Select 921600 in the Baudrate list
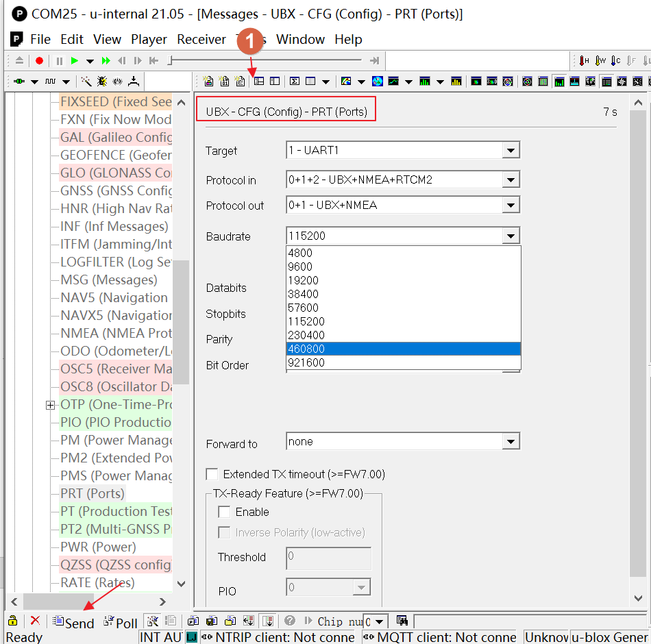Image resolution: width=651 pixels, height=644 pixels. (x=403, y=362)
